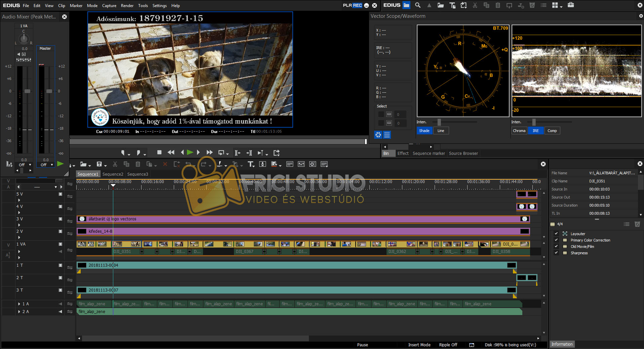Open the Bin view mode dropdown arrow

click(x=561, y=7)
